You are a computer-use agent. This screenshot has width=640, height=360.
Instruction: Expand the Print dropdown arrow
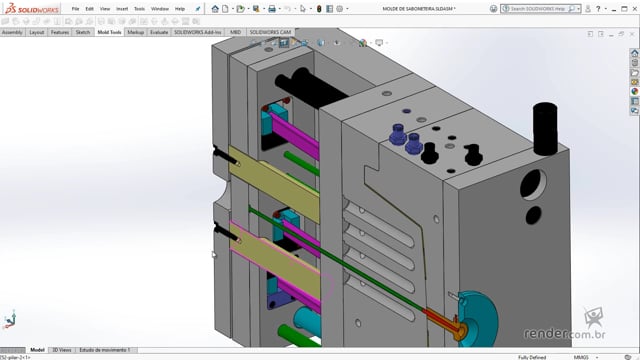coord(279,9)
